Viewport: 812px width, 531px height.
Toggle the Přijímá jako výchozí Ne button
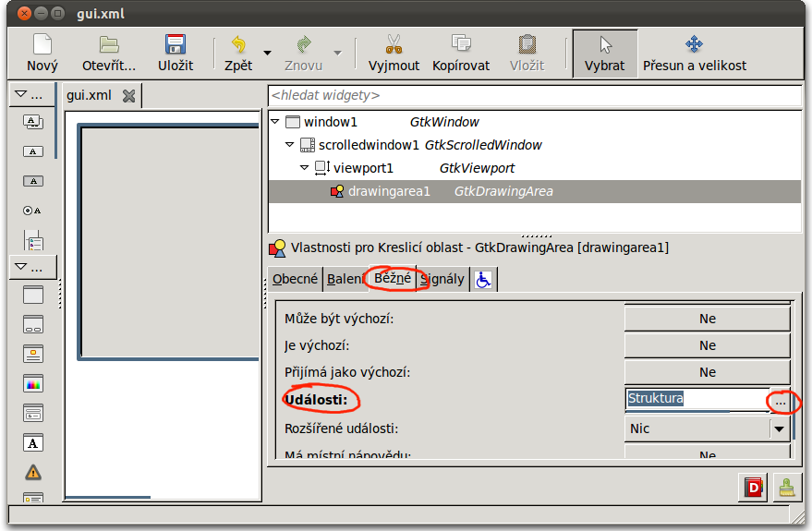[708, 373]
